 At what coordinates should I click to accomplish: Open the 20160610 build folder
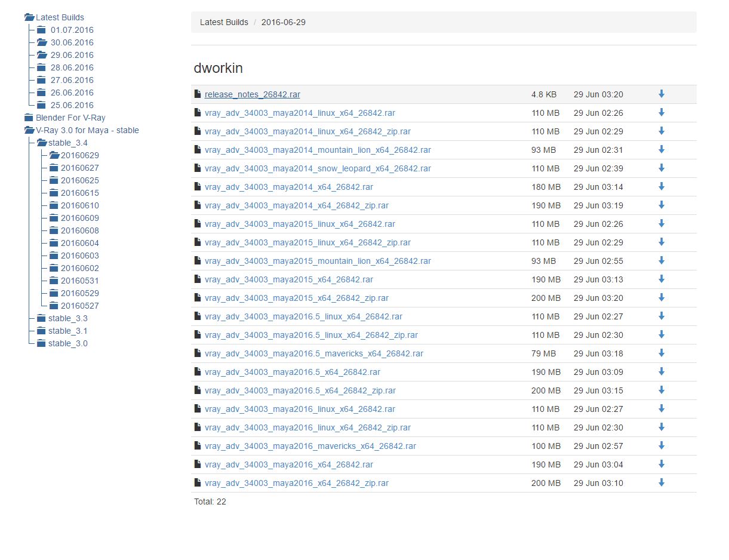pos(80,205)
